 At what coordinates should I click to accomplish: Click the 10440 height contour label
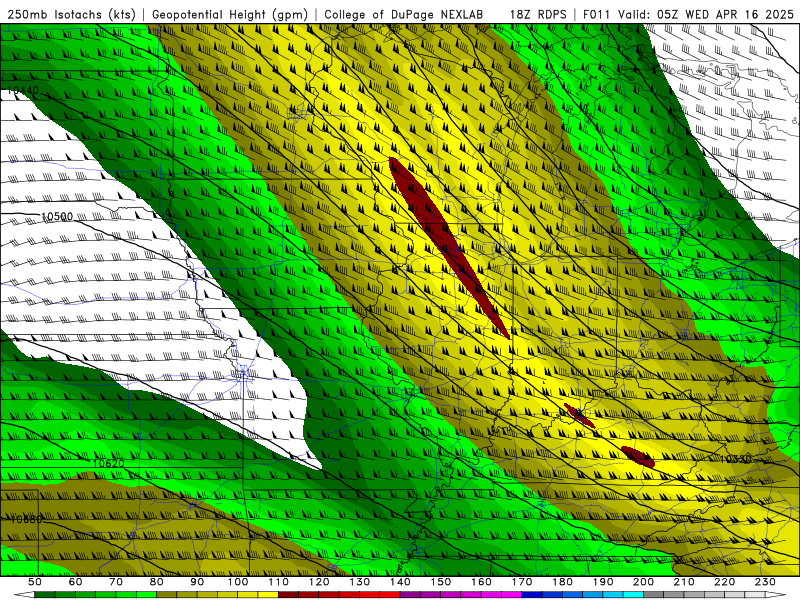click(23, 91)
